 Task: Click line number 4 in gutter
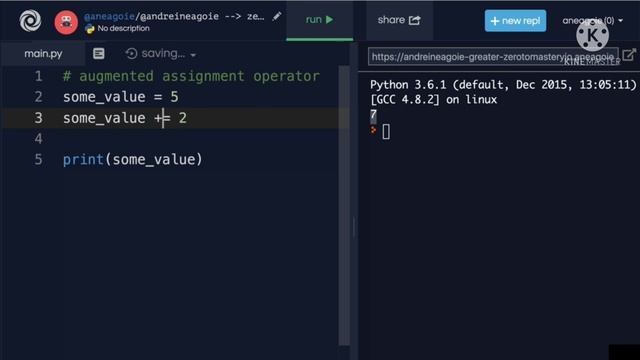click(38, 139)
